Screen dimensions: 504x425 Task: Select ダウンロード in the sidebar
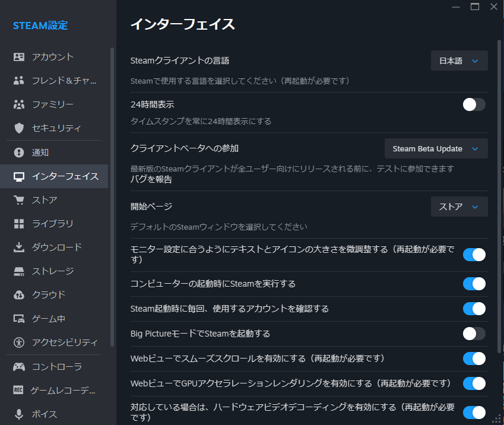click(x=54, y=247)
